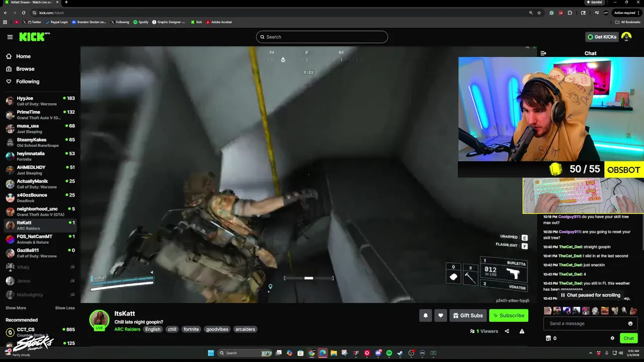Collapse the chat panel with the arrow icon
The height and width of the screenshot is (362, 644).
click(543, 53)
